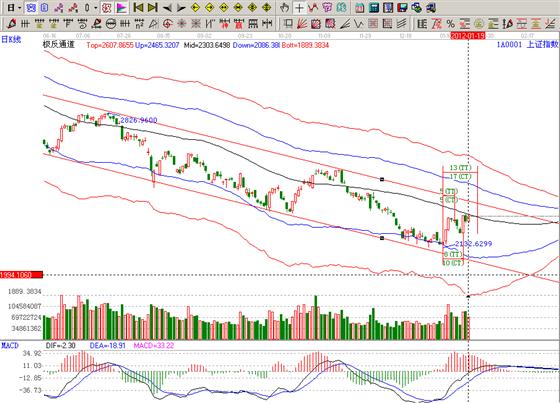Open the calculator icon in the top toolbar
This screenshot has height=403, width=560.
(374, 8)
